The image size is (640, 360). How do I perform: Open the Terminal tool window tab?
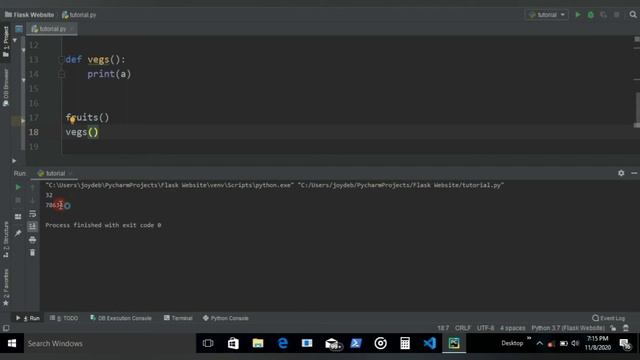coord(178,318)
